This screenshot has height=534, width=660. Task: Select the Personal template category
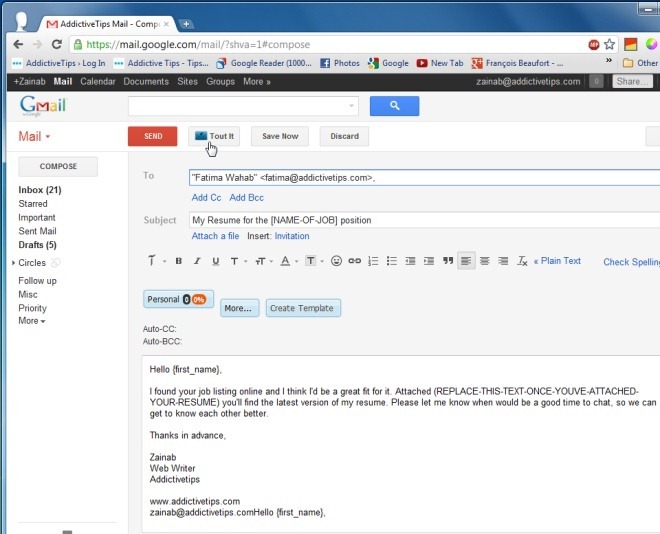click(x=178, y=299)
